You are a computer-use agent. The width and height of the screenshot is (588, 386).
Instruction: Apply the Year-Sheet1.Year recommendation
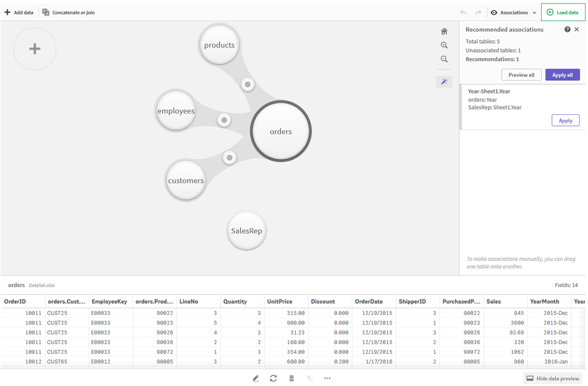click(565, 120)
